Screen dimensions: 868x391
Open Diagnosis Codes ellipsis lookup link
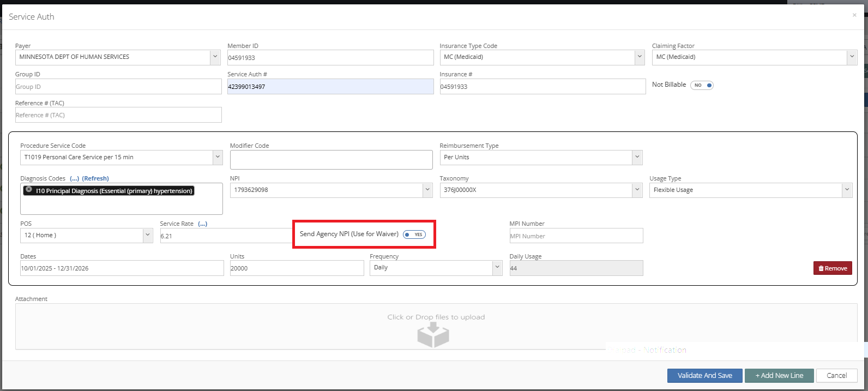(x=75, y=178)
